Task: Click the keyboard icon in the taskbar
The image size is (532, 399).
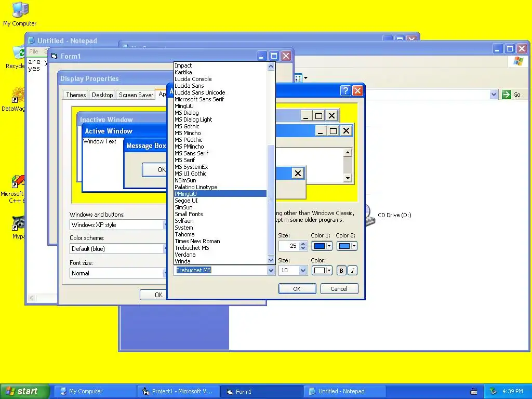Action: click(474, 392)
